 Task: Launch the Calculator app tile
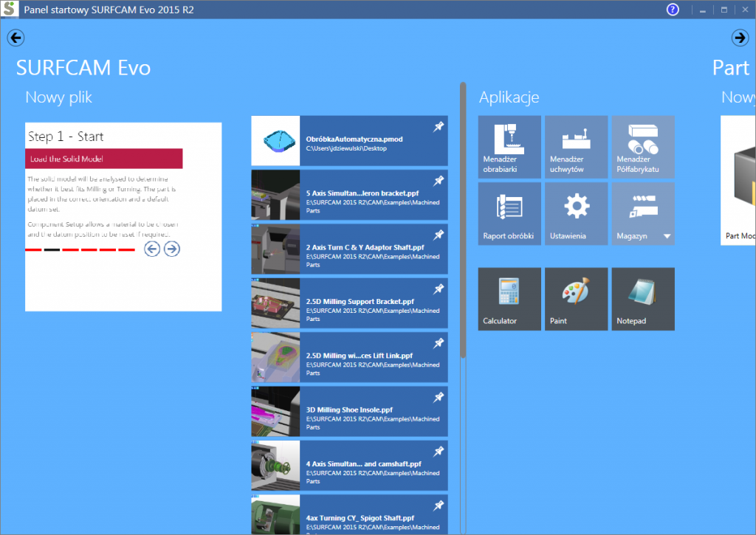(x=509, y=298)
